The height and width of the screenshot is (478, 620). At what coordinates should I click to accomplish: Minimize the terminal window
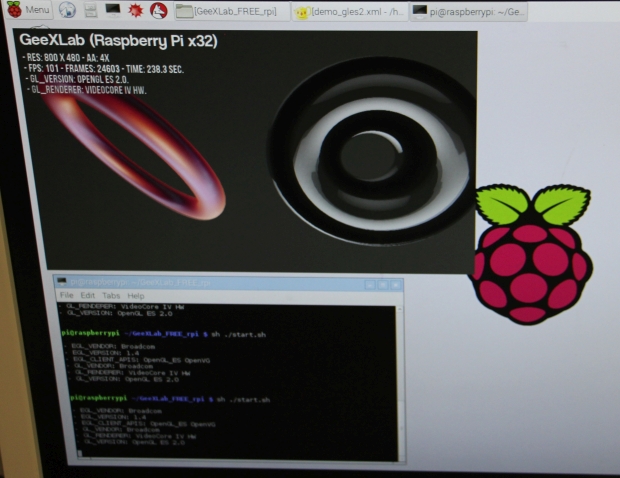[370, 285]
